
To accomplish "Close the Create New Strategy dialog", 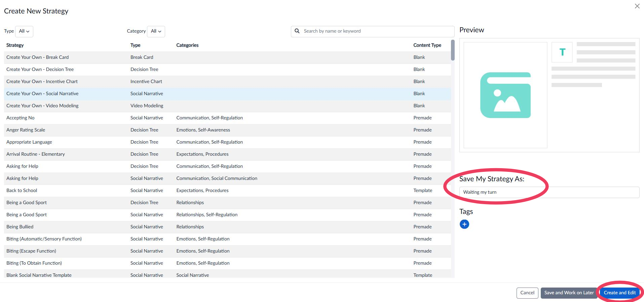I will (637, 6).
